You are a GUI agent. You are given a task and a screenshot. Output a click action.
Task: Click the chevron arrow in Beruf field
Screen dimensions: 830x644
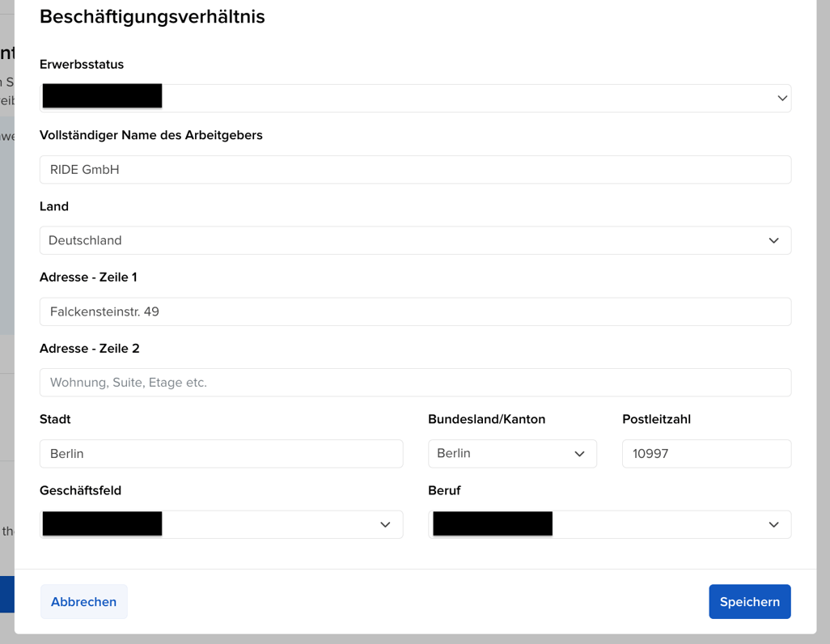click(773, 524)
